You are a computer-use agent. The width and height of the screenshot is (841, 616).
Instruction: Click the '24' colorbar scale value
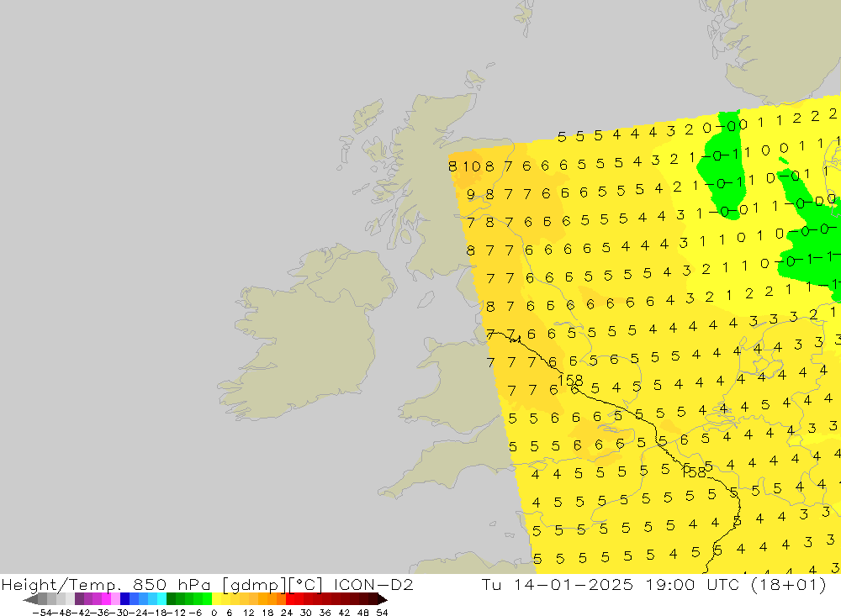(287, 613)
